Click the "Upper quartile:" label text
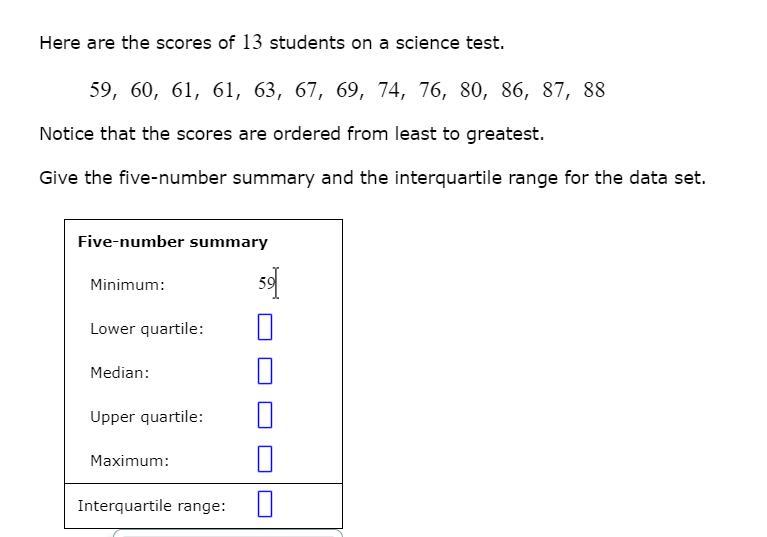767x537 pixels. tap(146, 417)
